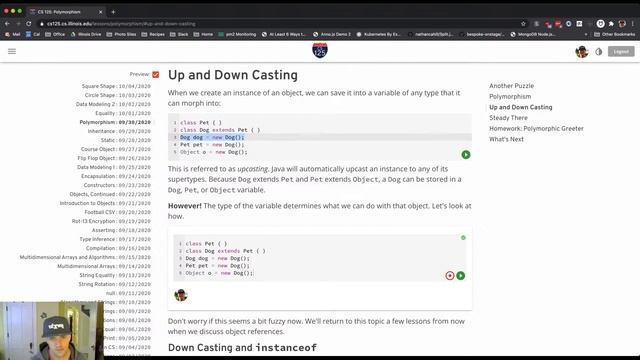Open the Inheritance lesson
The height and width of the screenshot is (360, 640).
pyautogui.click(x=119, y=131)
